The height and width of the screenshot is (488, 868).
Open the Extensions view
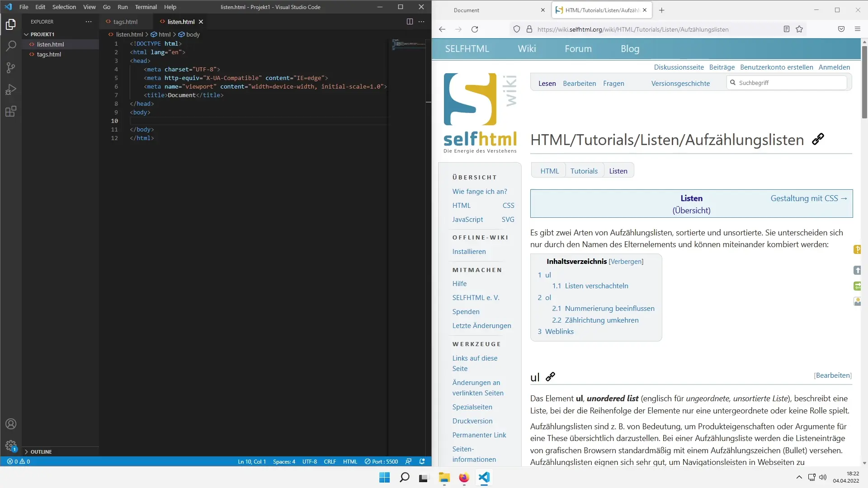[11, 111]
